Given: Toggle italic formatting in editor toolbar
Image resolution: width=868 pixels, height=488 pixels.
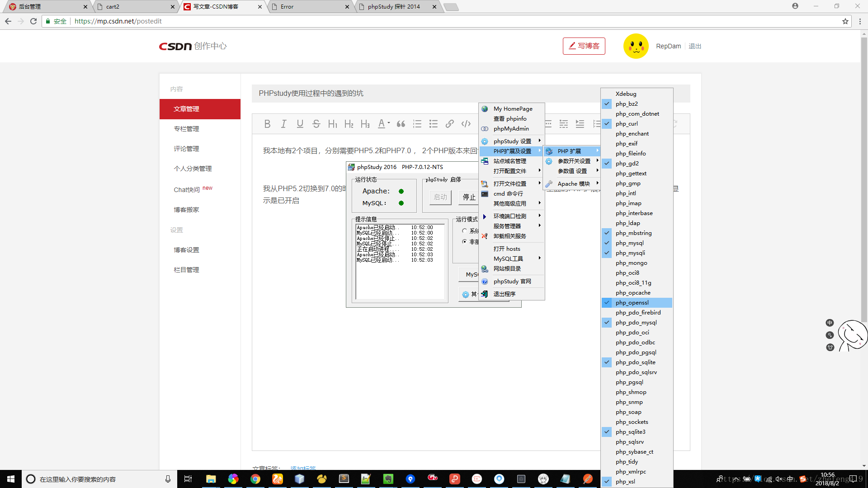Looking at the screenshot, I should pos(283,124).
